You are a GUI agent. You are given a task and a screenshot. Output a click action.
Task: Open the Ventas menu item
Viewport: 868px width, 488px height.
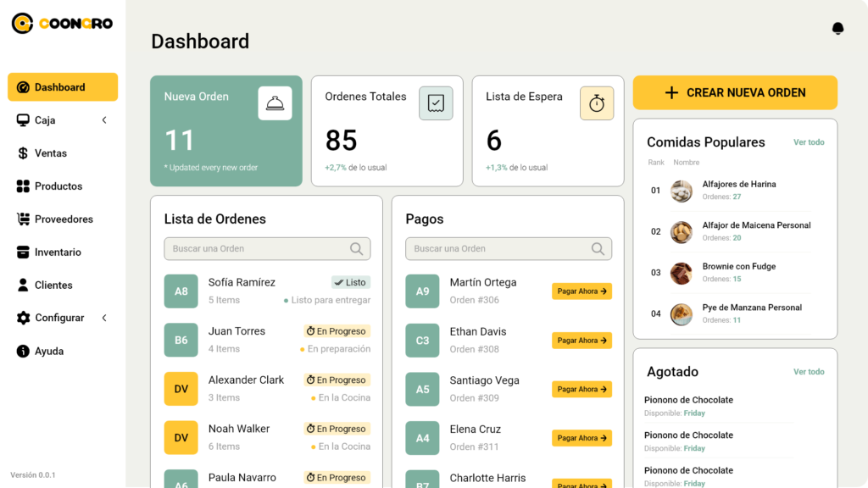[50, 153]
